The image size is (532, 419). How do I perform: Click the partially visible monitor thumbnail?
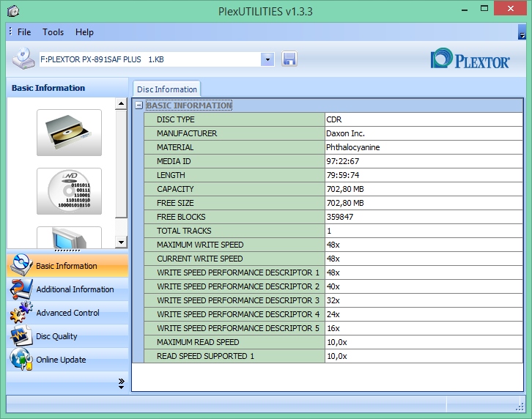click(69, 238)
